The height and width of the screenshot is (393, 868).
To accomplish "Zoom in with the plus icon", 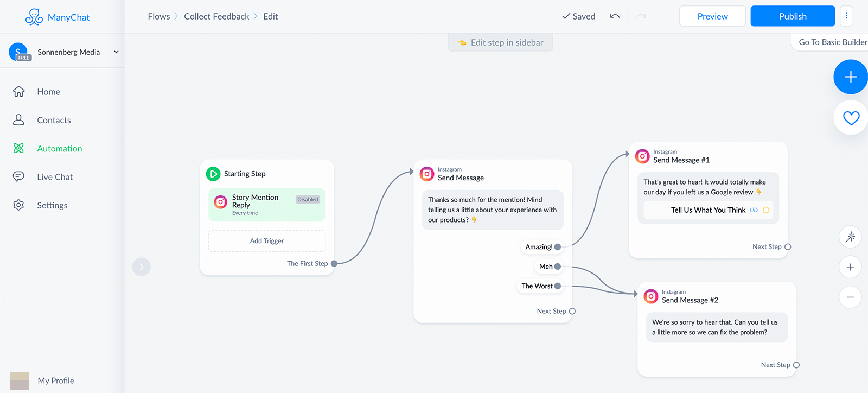I will pos(850,267).
